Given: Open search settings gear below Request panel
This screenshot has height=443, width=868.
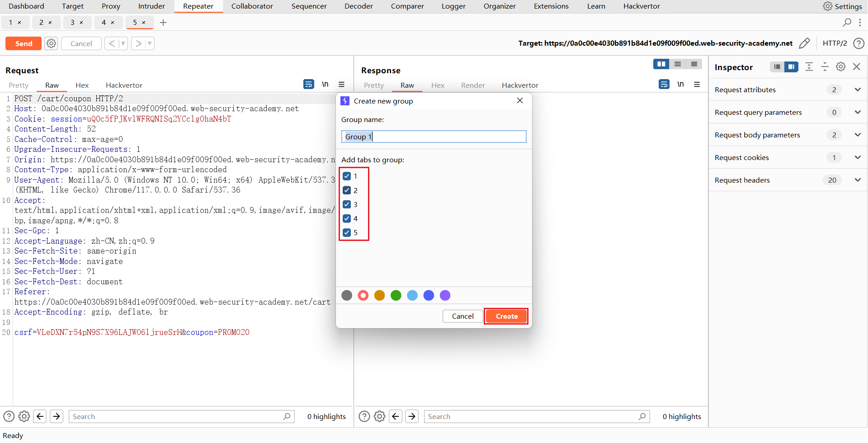Looking at the screenshot, I should coord(24,416).
